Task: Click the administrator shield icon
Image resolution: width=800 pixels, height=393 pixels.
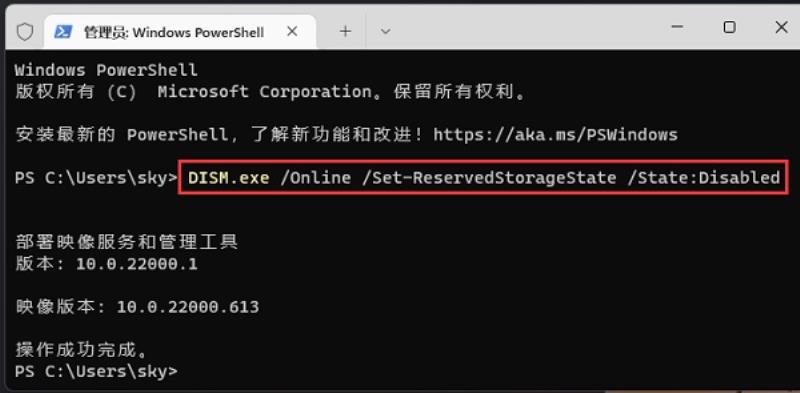Action: click(24, 32)
